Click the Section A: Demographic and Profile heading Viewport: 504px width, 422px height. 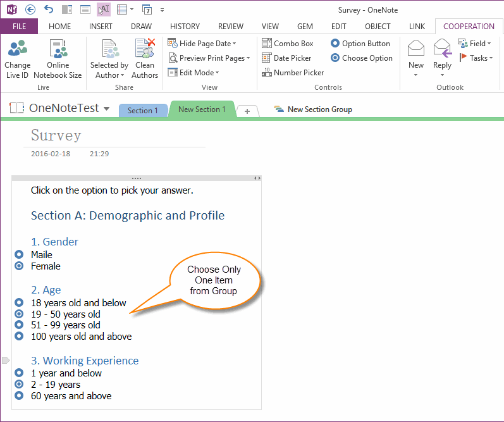point(128,216)
